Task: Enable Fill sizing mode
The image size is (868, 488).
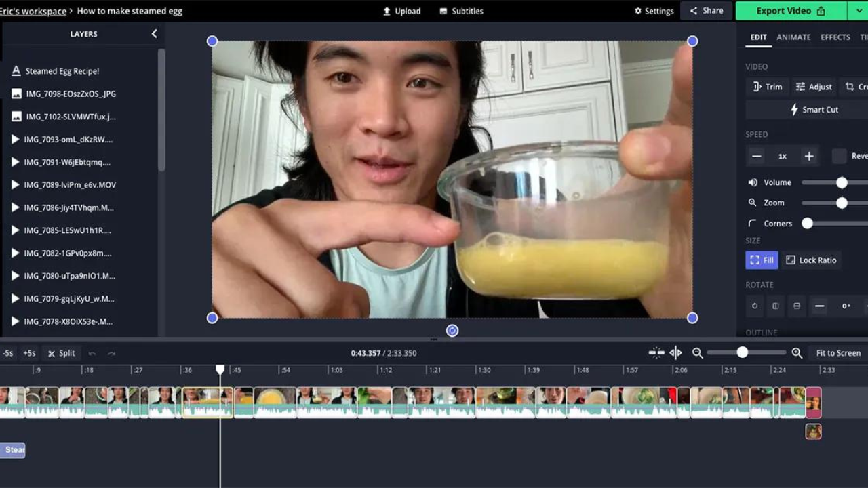Action: click(x=762, y=260)
